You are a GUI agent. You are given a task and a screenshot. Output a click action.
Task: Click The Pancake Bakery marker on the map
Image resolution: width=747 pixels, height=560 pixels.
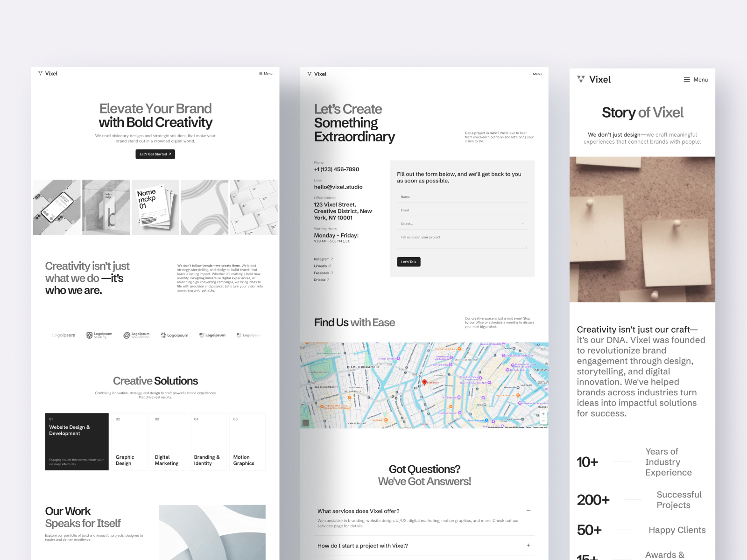click(459, 349)
